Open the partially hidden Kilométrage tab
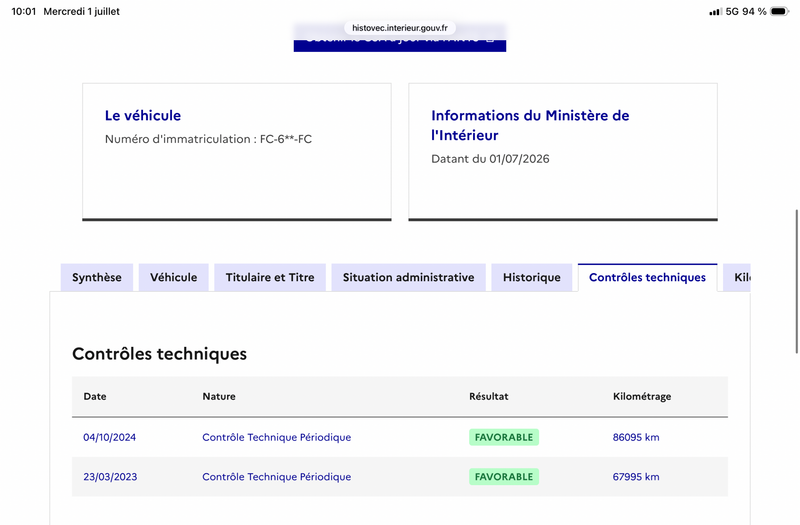The image size is (800, 525). tap(737, 278)
